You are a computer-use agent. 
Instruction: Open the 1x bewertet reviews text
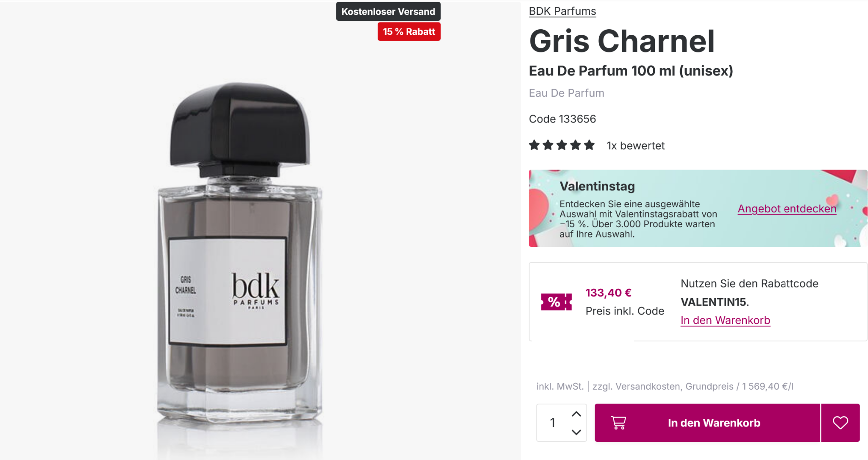(x=636, y=145)
